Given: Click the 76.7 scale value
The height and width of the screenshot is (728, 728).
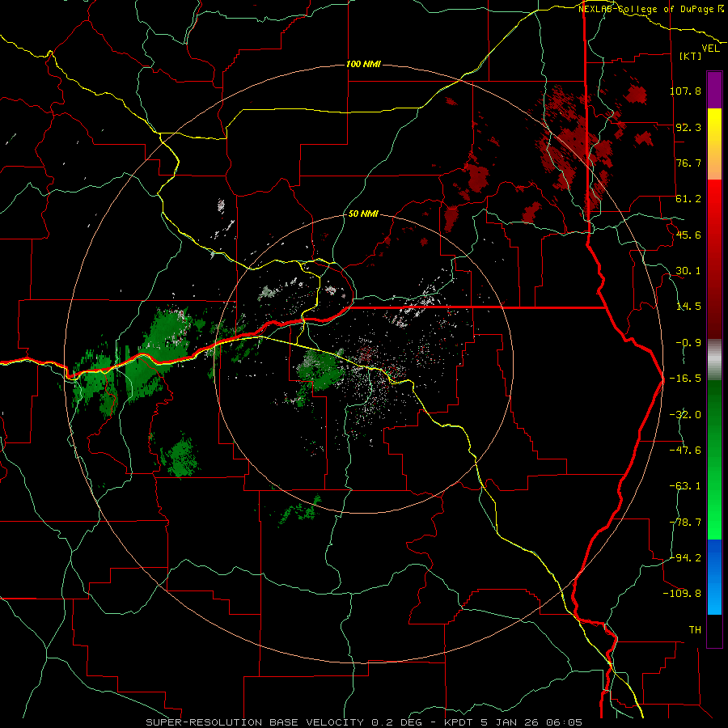Looking at the screenshot, I should coord(688,163).
